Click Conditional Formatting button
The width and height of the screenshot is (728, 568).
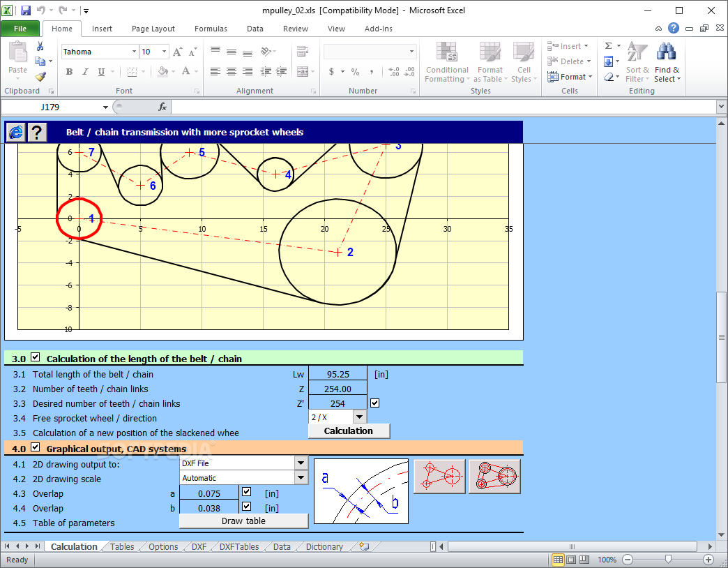(447, 62)
